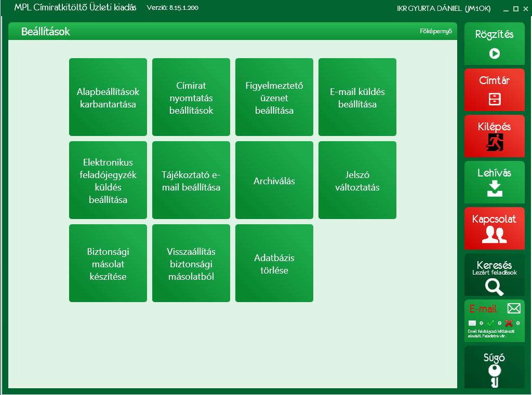Viewport: 532px width, 395px height.
Task: Open Kapcsolat contacts icon
Action: coord(495,235)
